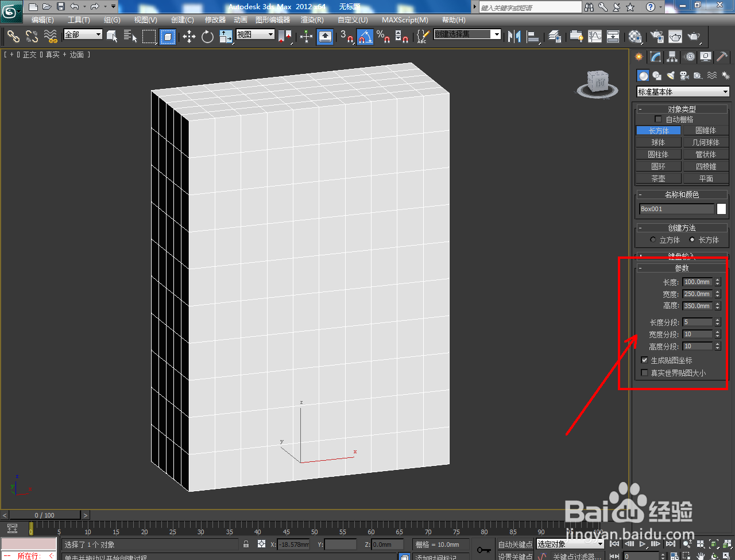Activate the Select and Move tool
The image size is (735, 560).
[x=189, y=36]
